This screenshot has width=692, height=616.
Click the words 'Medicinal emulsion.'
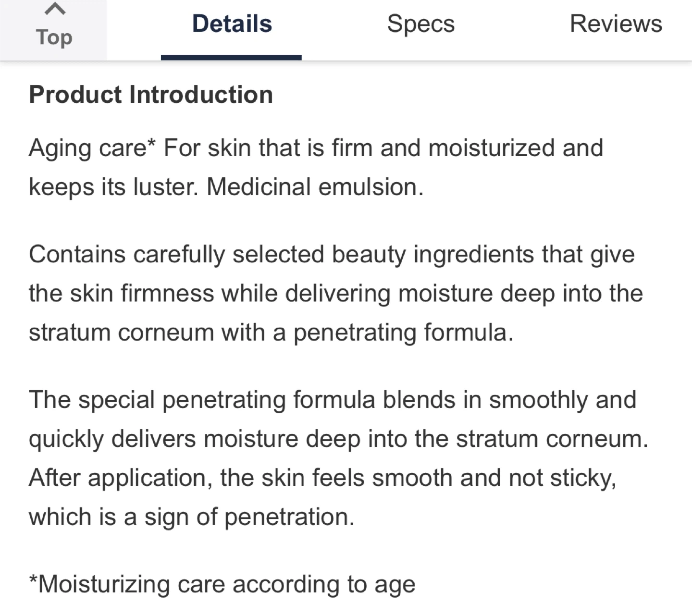click(x=315, y=187)
